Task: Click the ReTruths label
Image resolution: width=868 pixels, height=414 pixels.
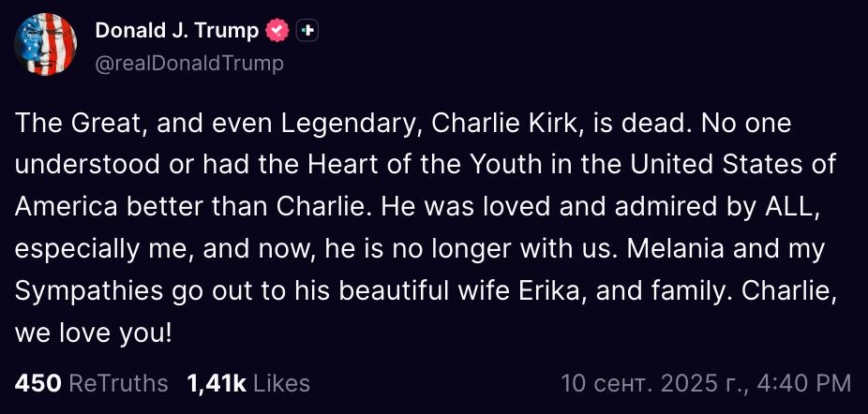Action: 119,384
